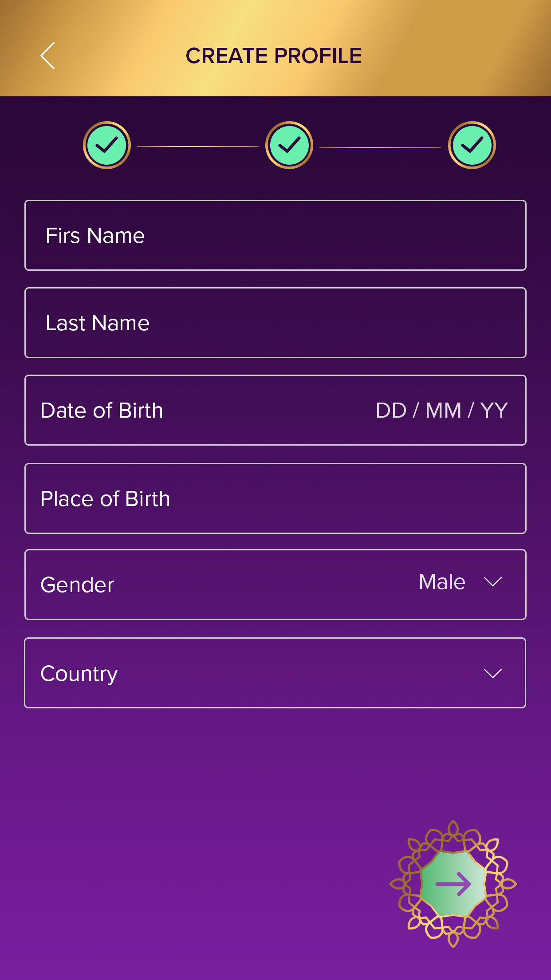Tap the Gender field label
Viewport: 551px width, 980px height.
click(77, 585)
